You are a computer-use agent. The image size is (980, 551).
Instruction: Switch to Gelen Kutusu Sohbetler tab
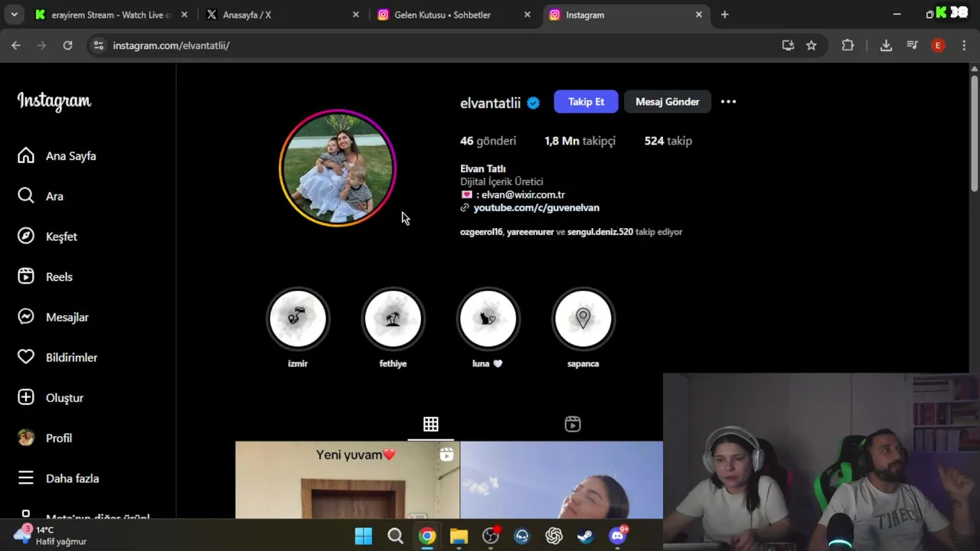[452, 15]
